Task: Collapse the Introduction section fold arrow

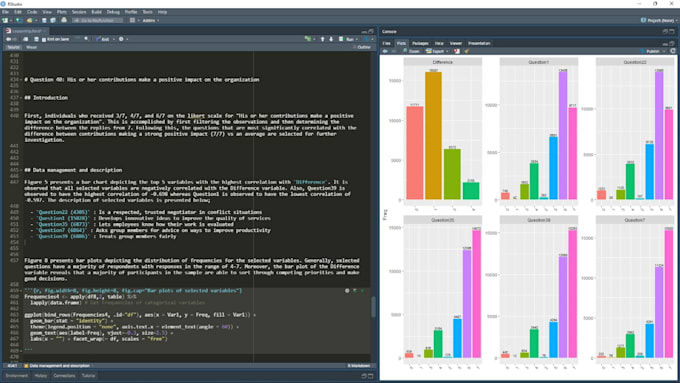Action: (x=22, y=98)
